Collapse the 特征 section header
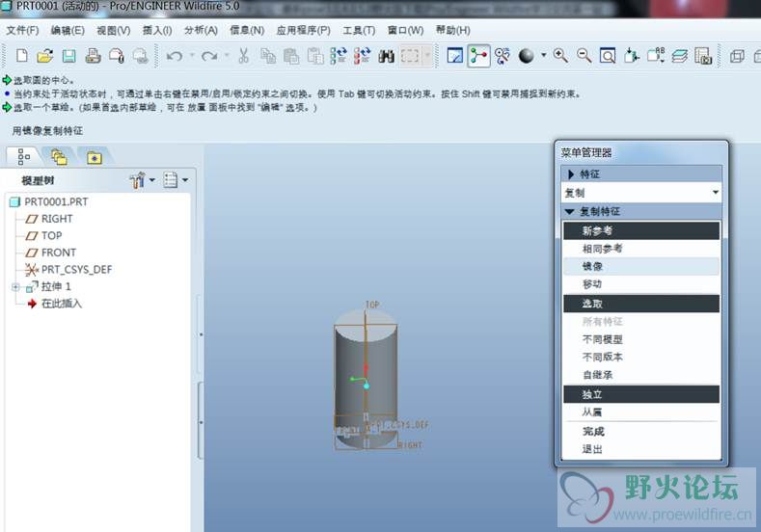The image size is (761, 532). [641, 174]
